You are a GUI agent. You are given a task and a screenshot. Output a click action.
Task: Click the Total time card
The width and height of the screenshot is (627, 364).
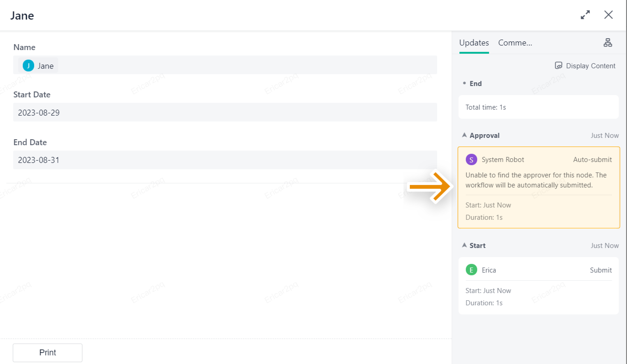[x=538, y=107]
